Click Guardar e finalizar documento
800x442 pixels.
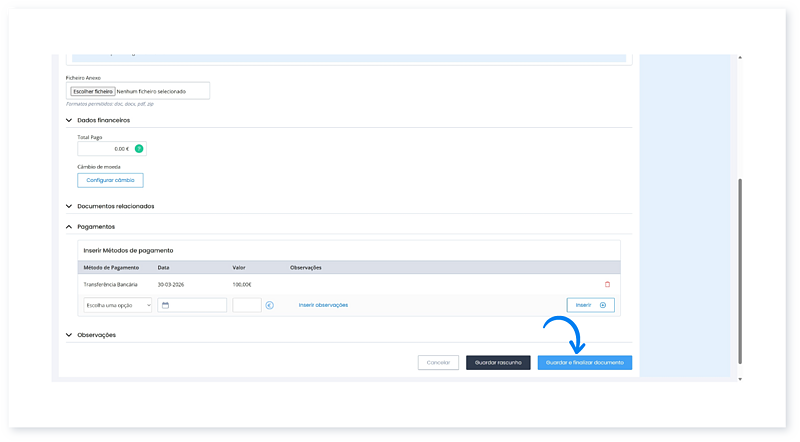584,362
